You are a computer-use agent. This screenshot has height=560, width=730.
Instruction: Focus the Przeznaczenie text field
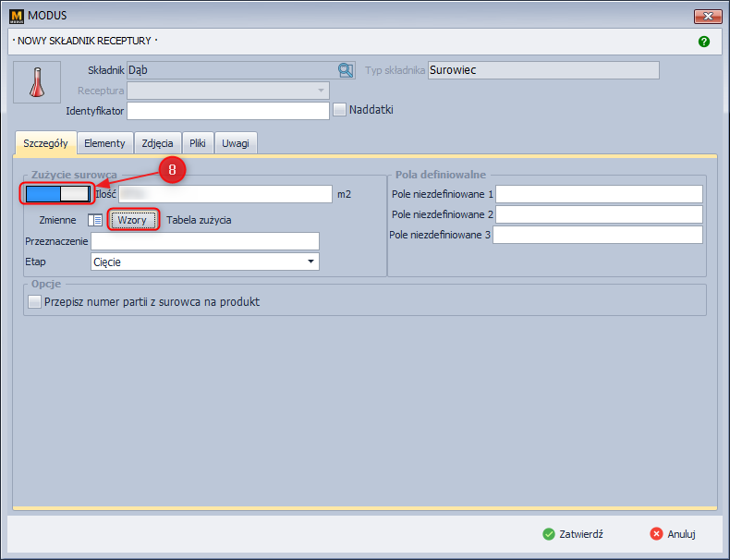pos(204,241)
